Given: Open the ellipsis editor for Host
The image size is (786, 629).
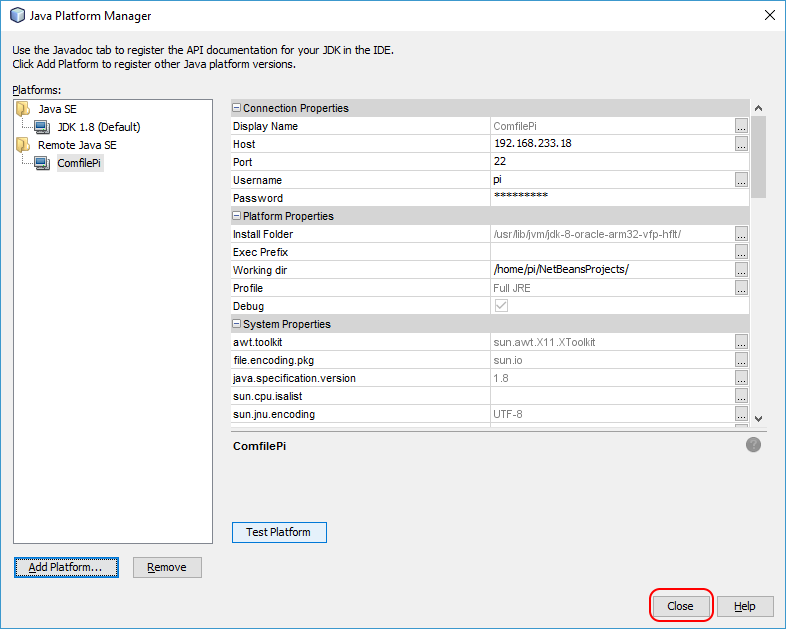Looking at the screenshot, I should pyautogui.click(x=741, y=144).
